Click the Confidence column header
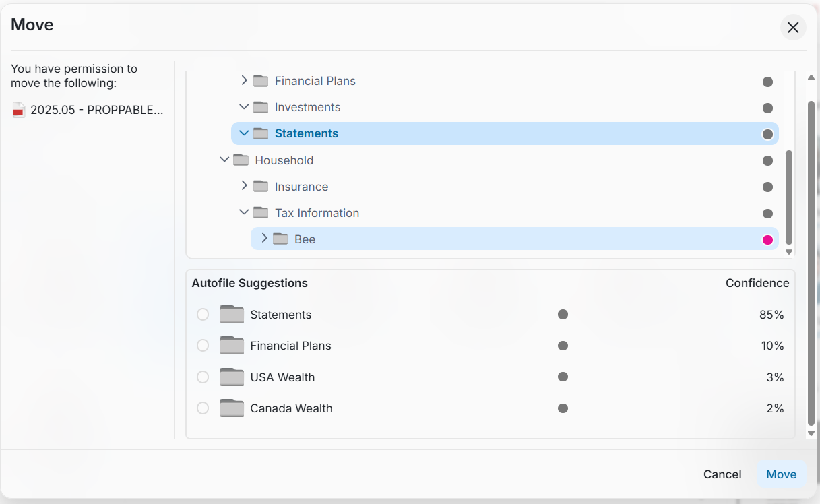Image resolution: width=820 pixels, height=504 pixels. click(757, 283)
